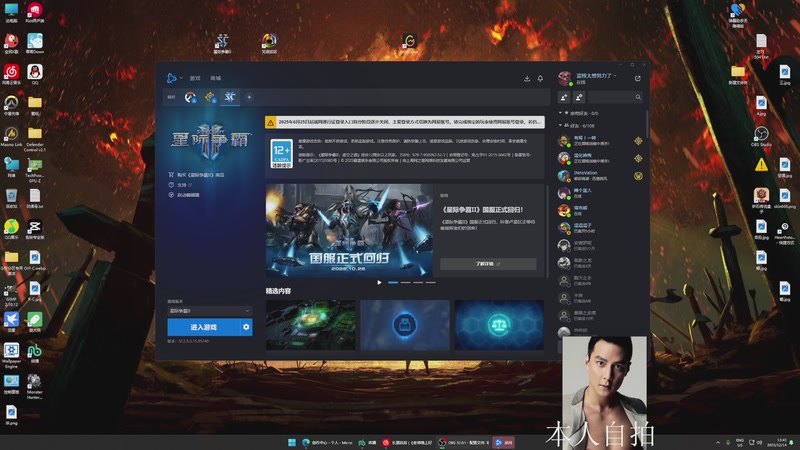Focus the friends search field

(x=615, y=97)
